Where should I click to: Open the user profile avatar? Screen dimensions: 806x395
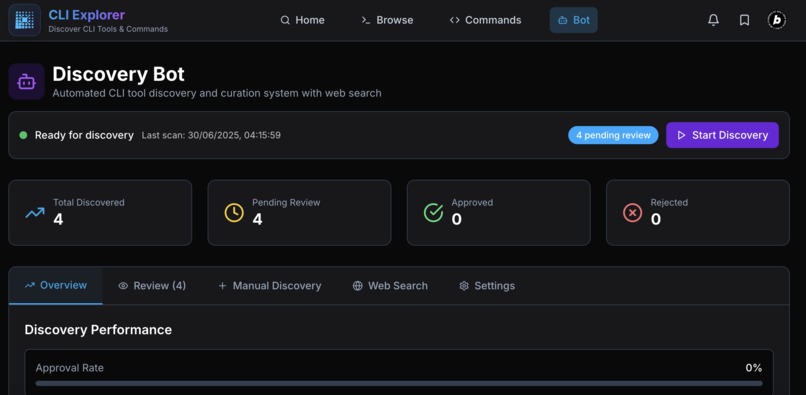(776, 20)
